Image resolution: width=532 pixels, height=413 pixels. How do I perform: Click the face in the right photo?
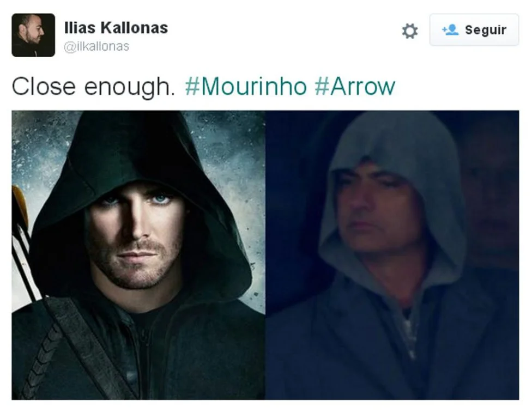point(377,210)
